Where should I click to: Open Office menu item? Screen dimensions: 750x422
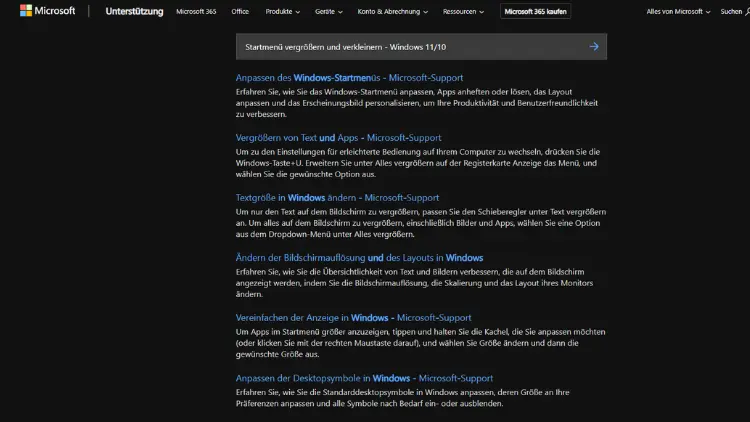(240, 11)
